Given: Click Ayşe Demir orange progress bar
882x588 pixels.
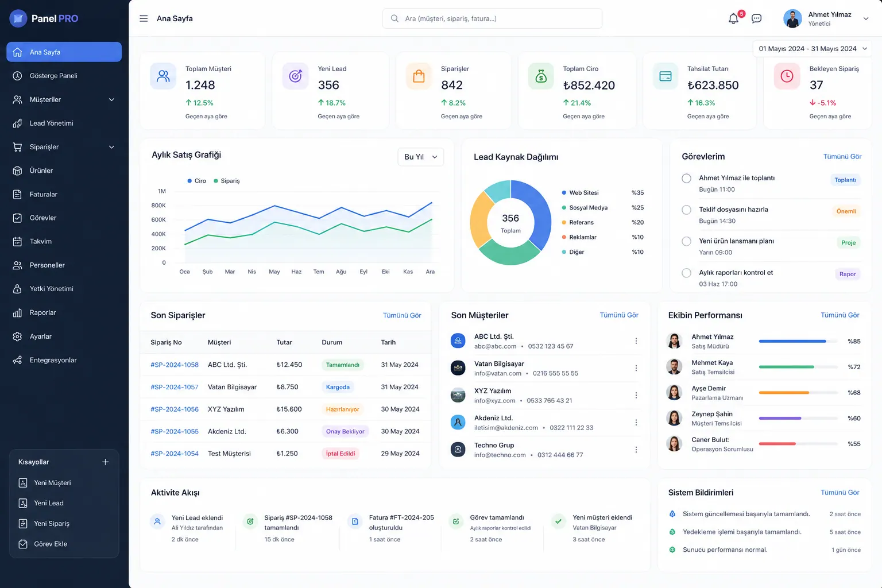Looking at the screenshot, I should (x=798, y=393).
